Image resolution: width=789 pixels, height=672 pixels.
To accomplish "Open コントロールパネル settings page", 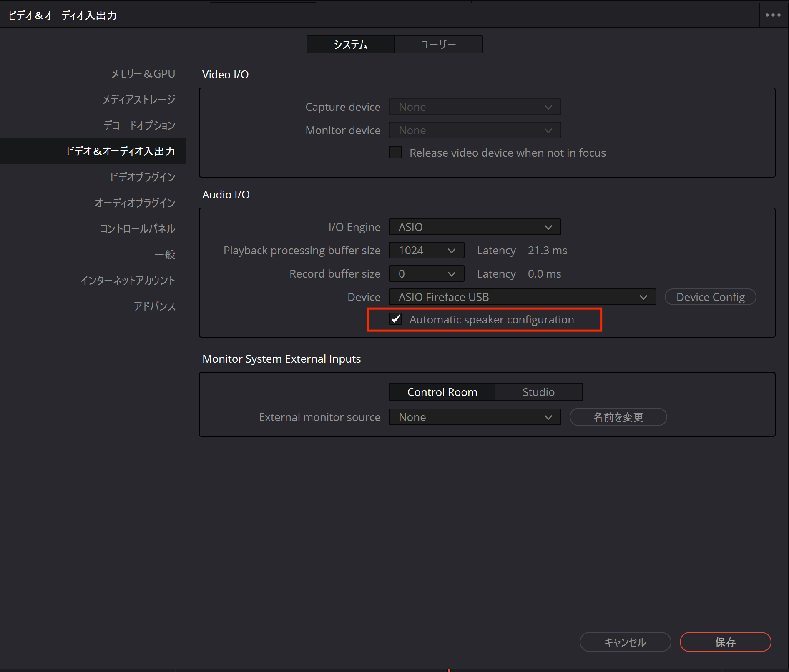I will tap(137, 229).
